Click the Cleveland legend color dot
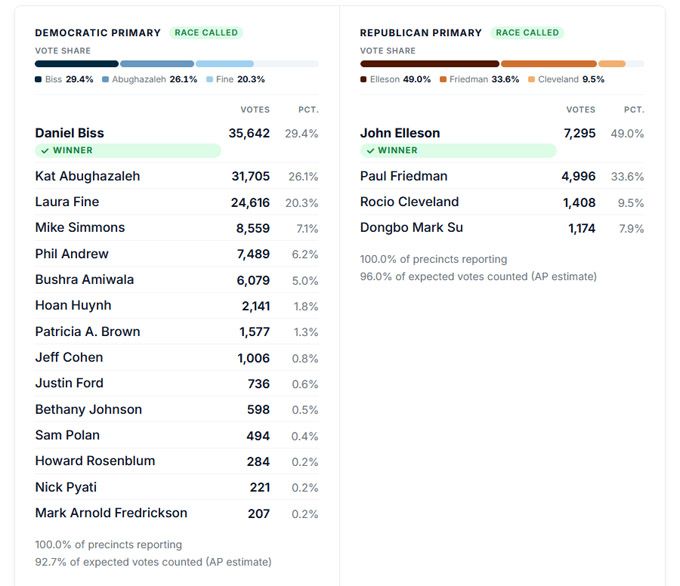This screenshot has height=586, width=680. point(531,79)
